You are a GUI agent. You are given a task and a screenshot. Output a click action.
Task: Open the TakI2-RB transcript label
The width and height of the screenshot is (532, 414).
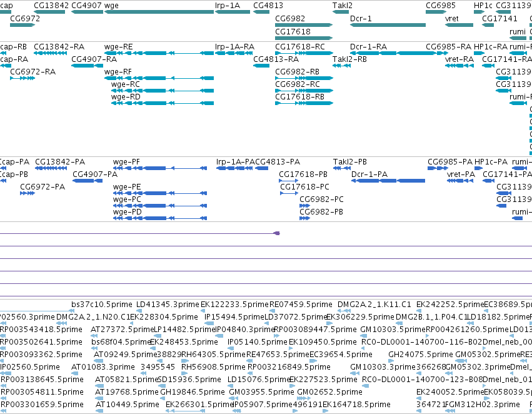pos(349,59)
